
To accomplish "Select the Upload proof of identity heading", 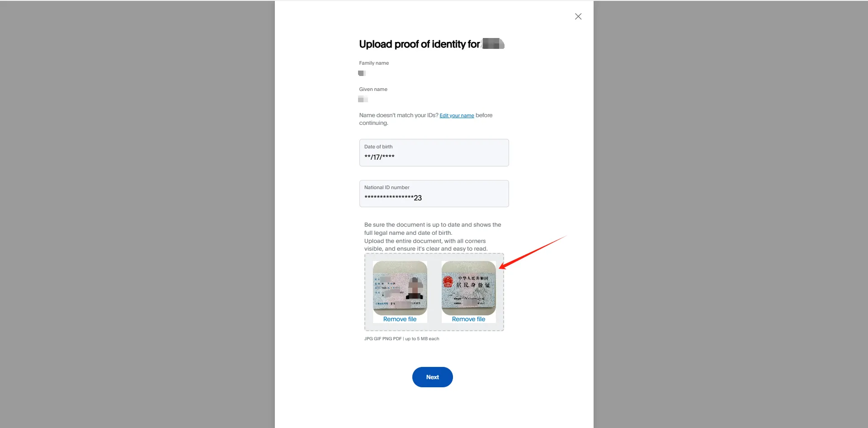I will 431,44.
